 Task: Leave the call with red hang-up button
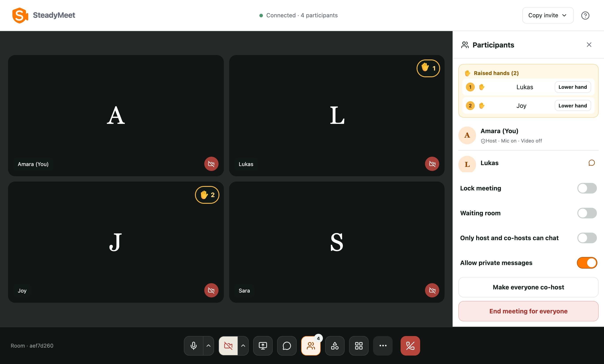[410, 346]
